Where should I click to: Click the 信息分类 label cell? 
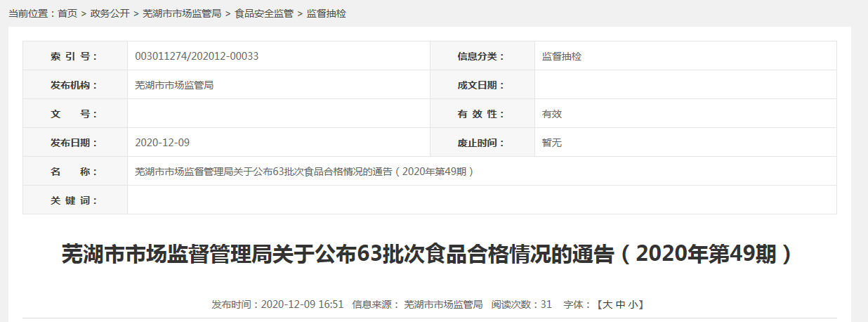(482, 56)
